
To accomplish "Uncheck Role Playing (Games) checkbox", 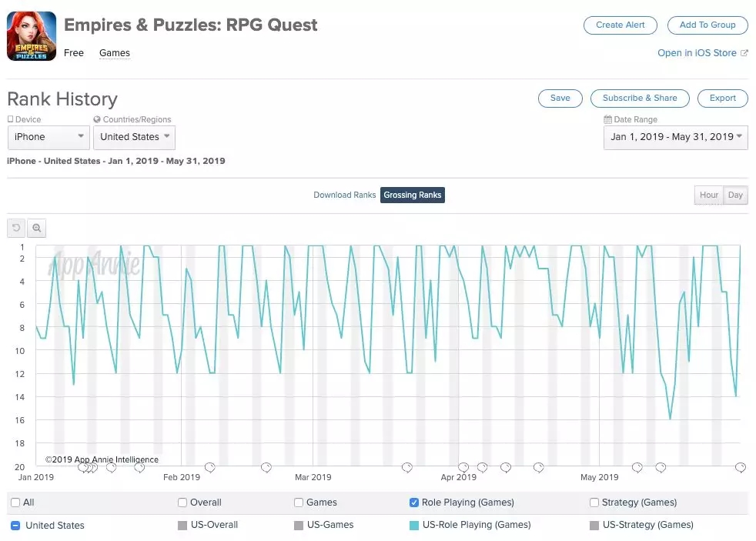I will tap(415, 503).
